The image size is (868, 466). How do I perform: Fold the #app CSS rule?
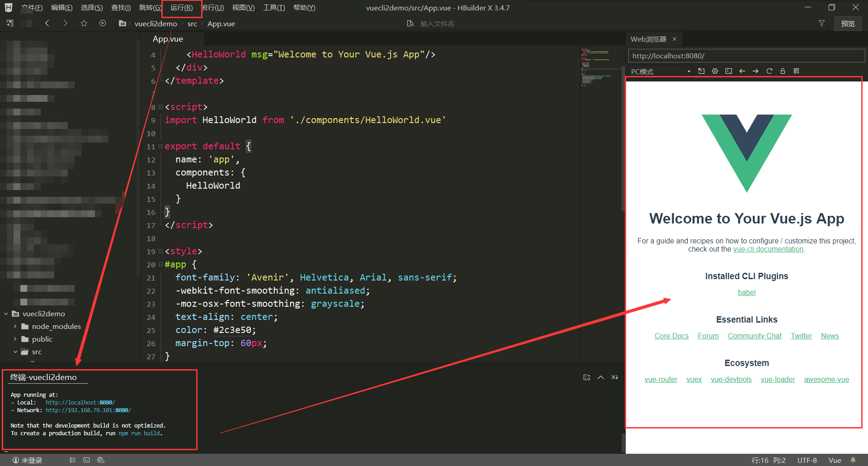coord(160,265)
